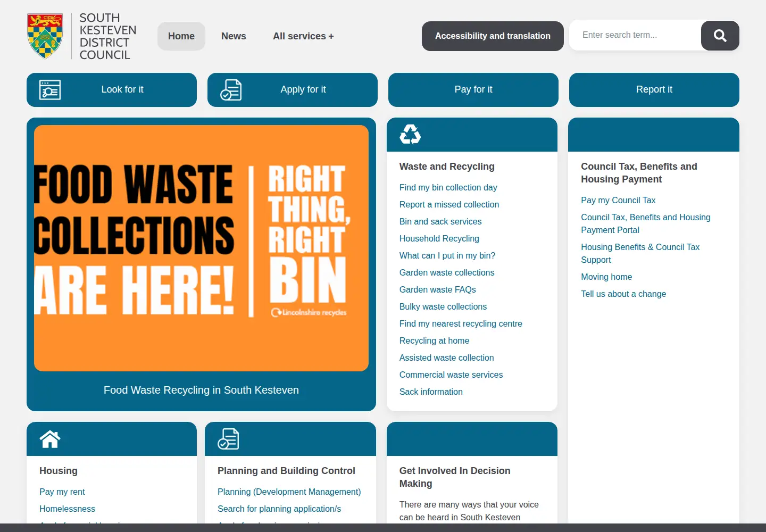Open What can I put in my bin?
The width and height of the screenshot is (766, 532).
(x=447, y=255)
